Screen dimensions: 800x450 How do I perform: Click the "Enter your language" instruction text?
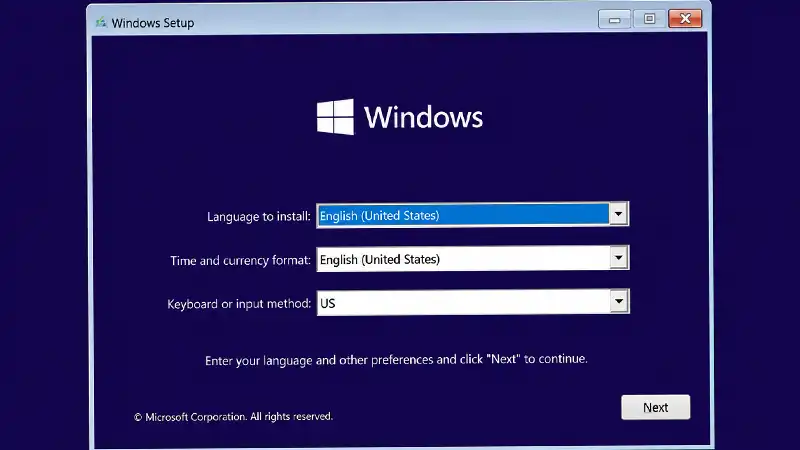tap(396, 360)
